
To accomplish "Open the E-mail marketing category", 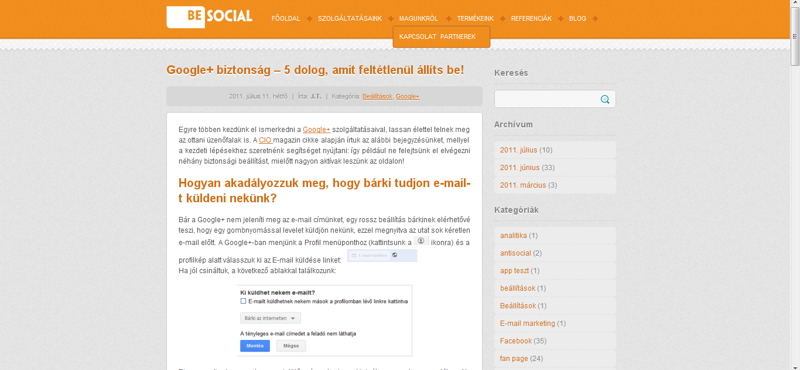I will 528,323.
